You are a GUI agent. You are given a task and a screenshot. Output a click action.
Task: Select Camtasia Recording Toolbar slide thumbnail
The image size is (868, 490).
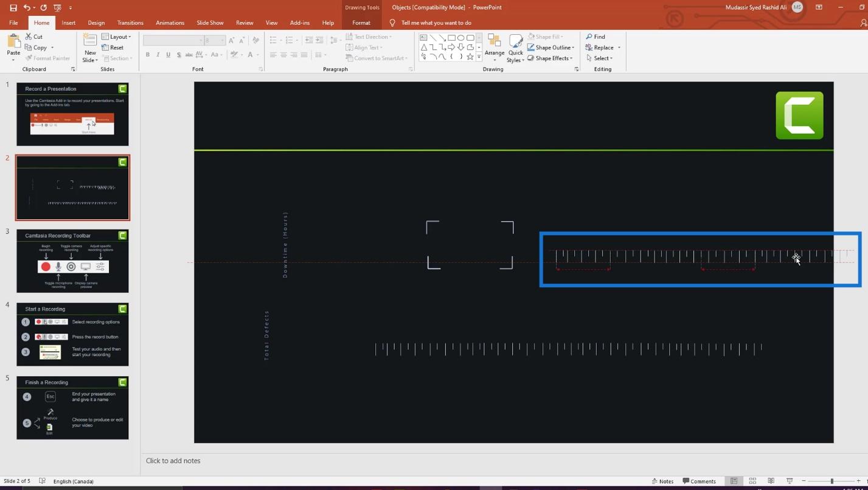coord(72,261)
